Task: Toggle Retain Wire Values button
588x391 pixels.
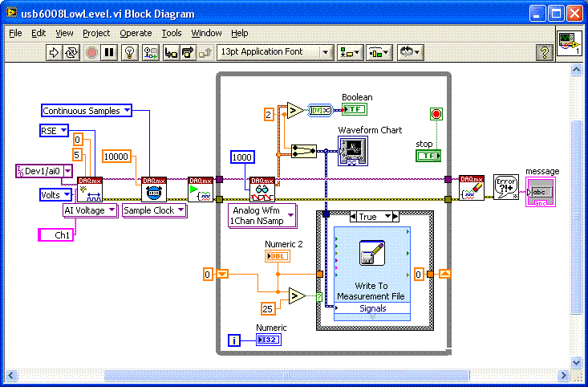Action: [x=150, y=52]
